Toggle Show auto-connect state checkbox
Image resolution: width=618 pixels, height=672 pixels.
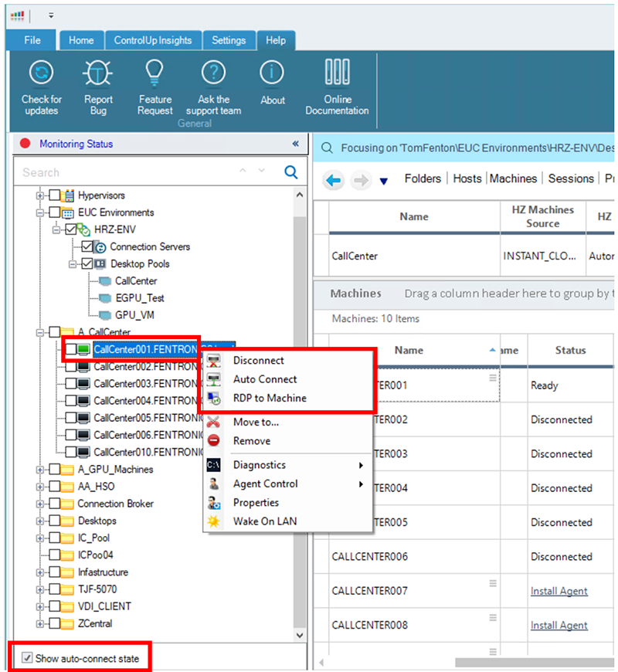[27, 657]
